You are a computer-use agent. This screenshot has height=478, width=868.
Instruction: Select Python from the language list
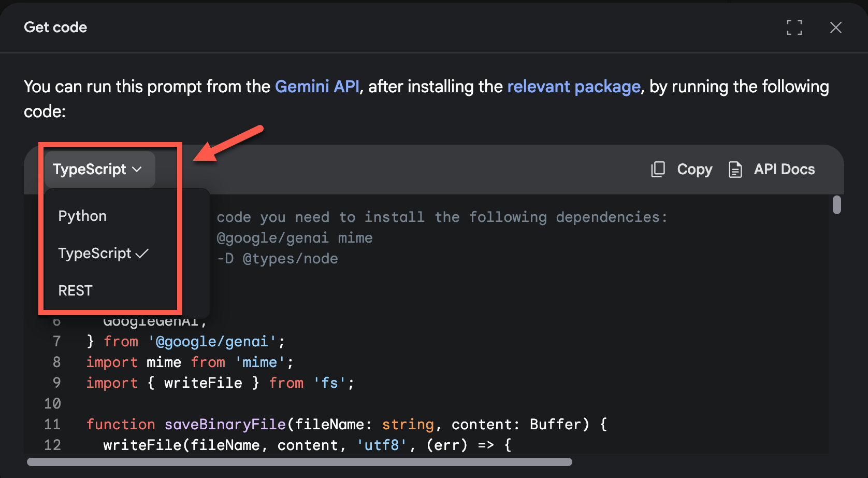[x=82, y=216]
